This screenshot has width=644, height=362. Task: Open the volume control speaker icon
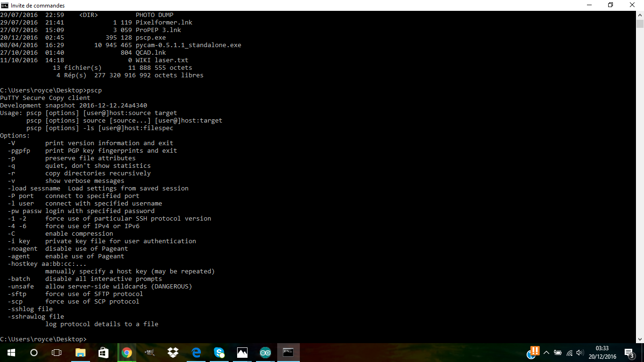[x=580, y=353]
